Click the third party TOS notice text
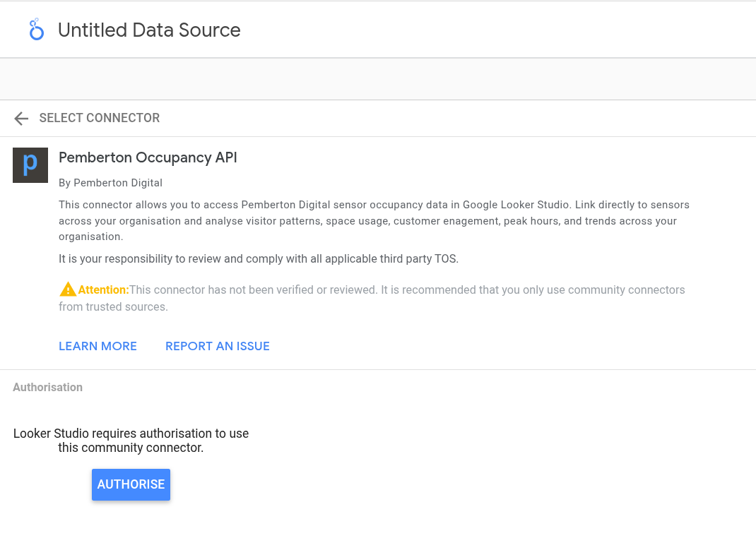Screen dimensions: 756x555 coord(259,258)
